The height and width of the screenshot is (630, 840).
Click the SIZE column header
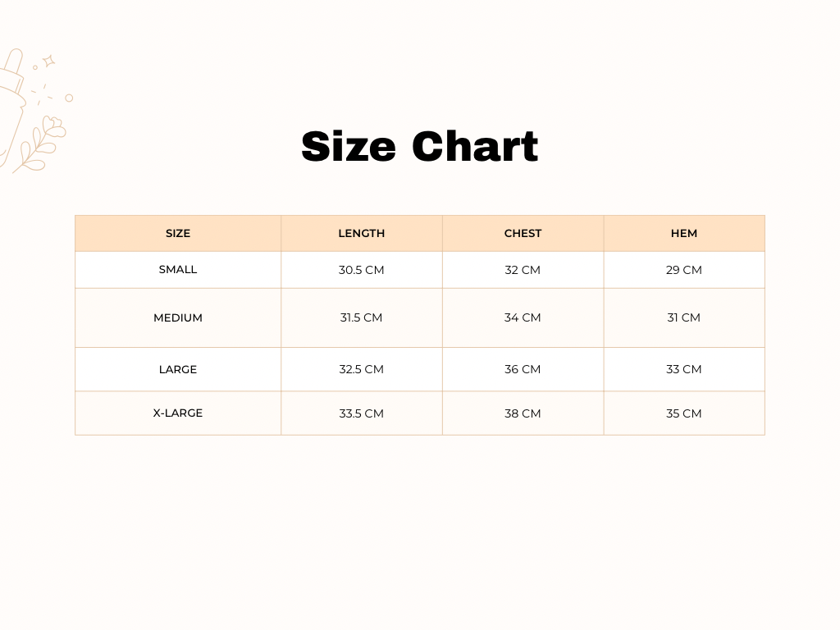pos(178,233)
